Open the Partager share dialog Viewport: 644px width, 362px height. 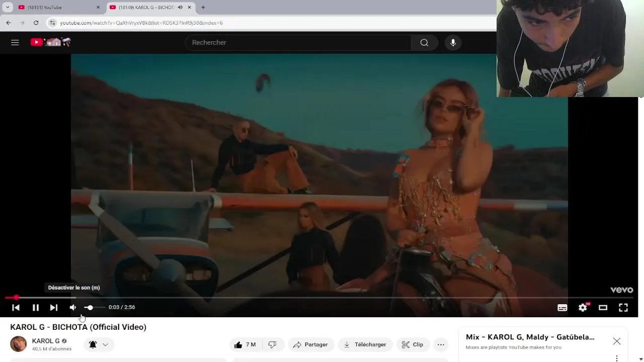pyautogui.click(x=310, y=344)
